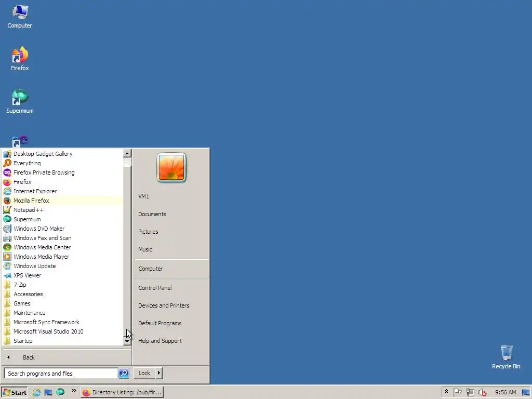Click the Supermium desktop shortcut
532x399 pixels.
pos(20,101)
